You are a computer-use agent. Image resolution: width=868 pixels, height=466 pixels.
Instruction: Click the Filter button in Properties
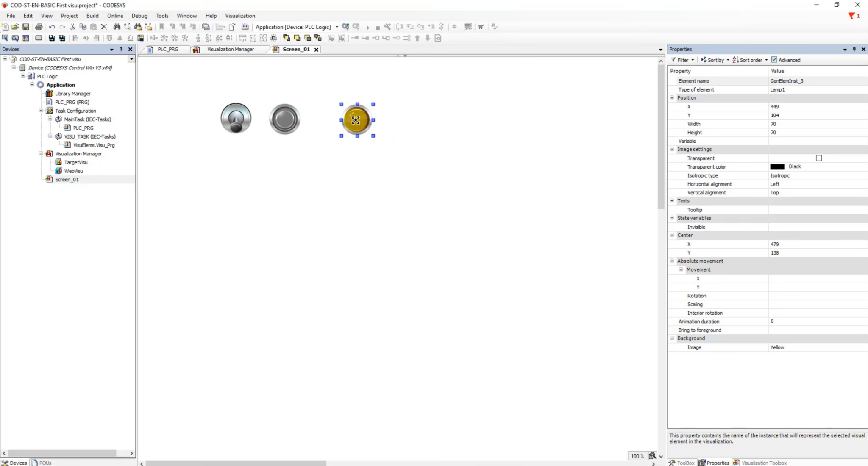[682, 60]
